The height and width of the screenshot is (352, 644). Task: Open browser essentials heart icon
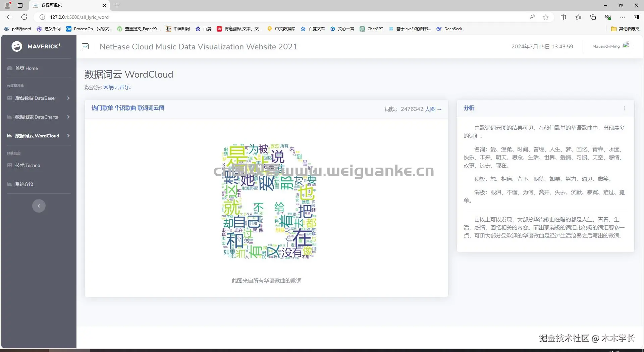(x=608, y=17)
